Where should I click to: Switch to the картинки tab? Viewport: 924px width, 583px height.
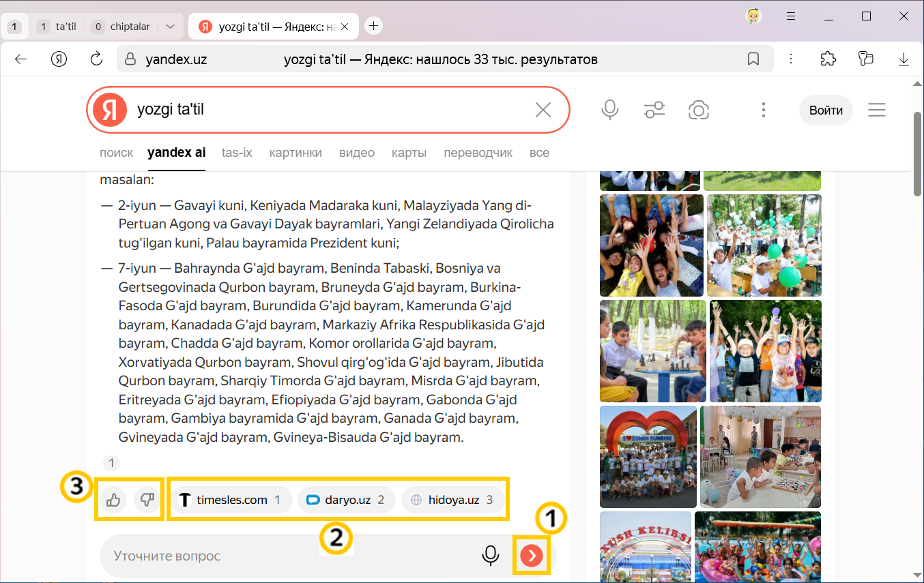(x=295, y=153)
